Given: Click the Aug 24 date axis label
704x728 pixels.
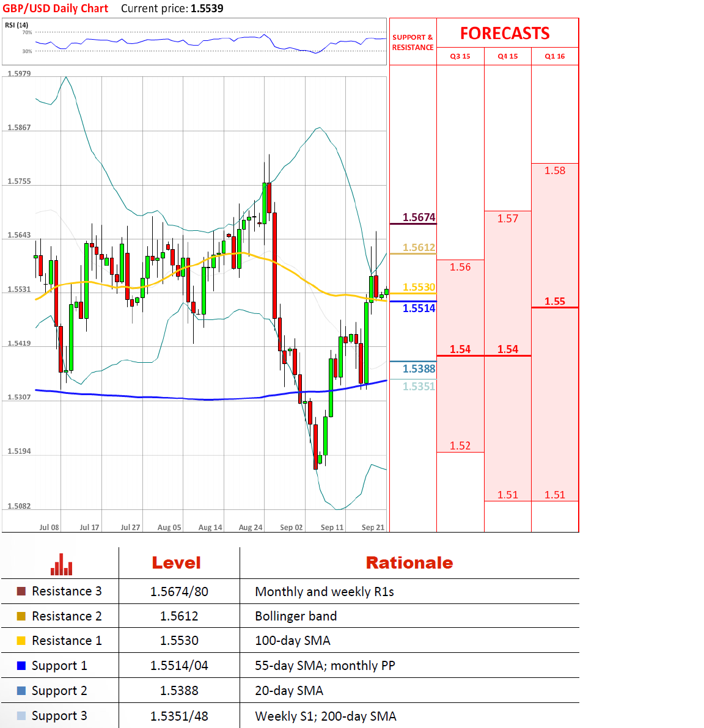Looking at the screenshot, I should [x=251, y=528].
